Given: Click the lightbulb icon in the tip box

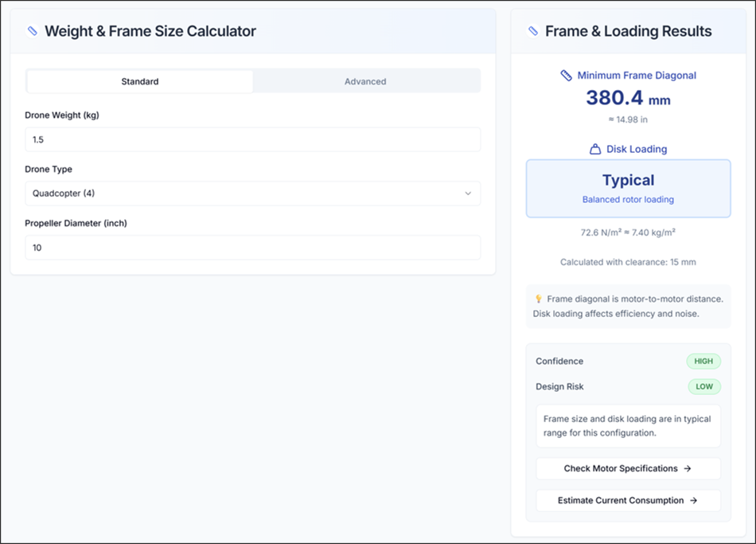Looking at the screenshot, I should pyautogui.click(x=540, y=297).
